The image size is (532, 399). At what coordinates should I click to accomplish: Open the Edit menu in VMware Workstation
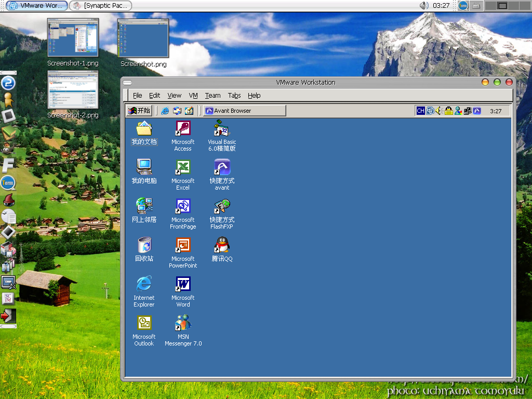154,96
